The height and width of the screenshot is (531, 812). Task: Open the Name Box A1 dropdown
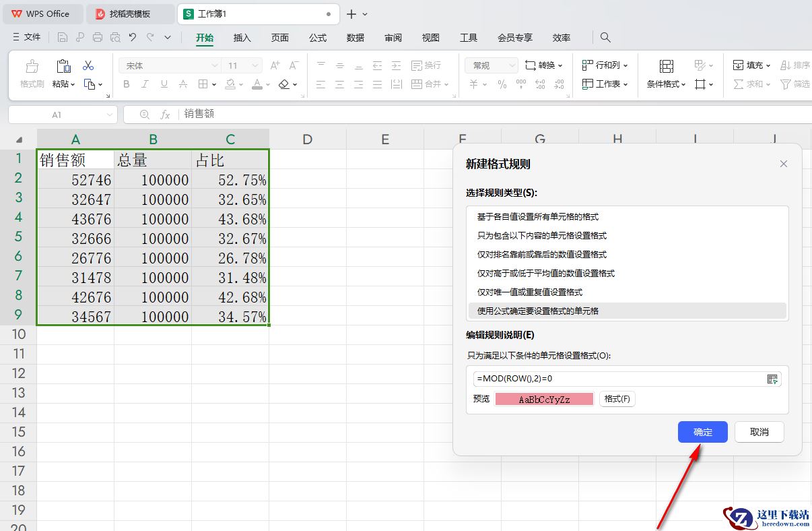click(x=110, y=115)
